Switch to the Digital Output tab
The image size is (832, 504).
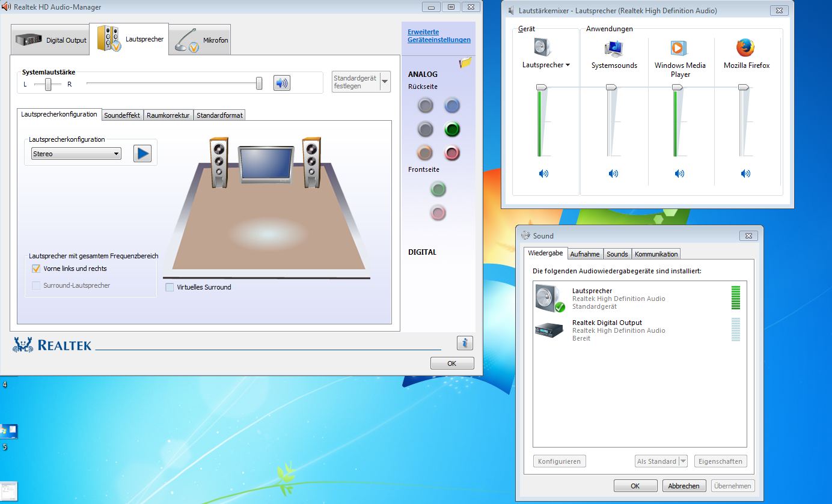pos(50,40)
